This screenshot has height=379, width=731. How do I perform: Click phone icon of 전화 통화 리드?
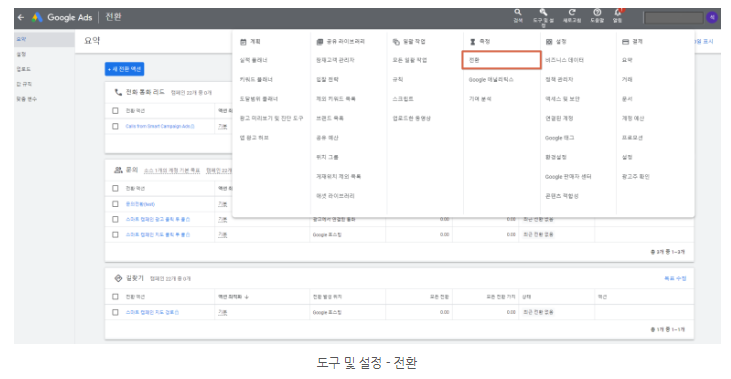[118, 92]
